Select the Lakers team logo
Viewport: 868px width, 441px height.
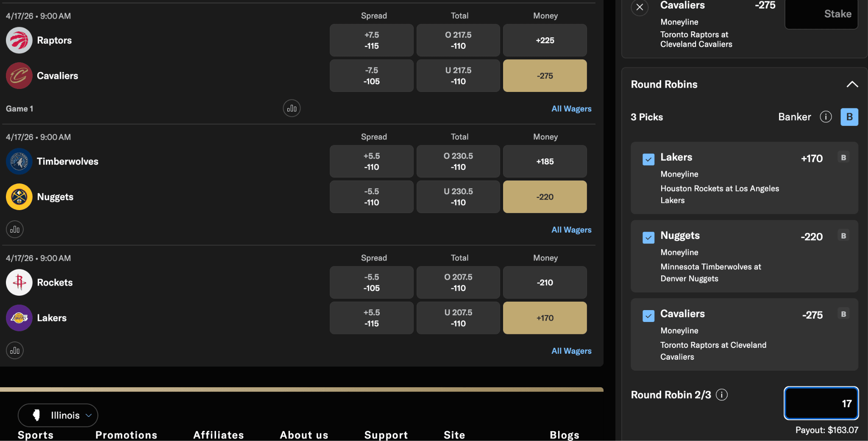pos(19,318)
